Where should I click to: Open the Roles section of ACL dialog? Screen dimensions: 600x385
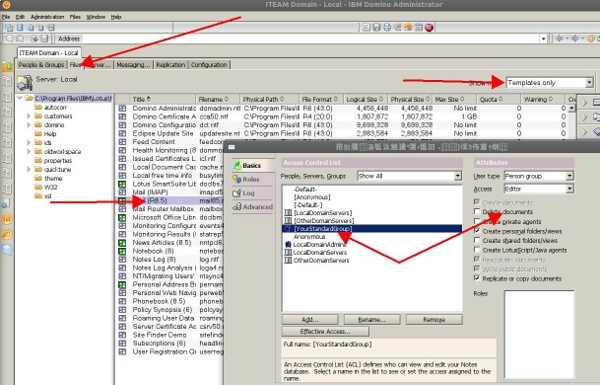pos(251,179)
